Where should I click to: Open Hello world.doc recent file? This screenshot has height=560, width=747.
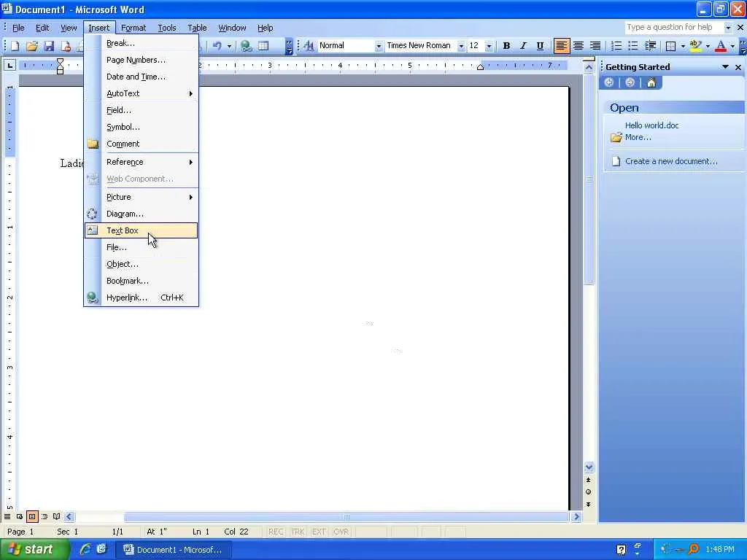[651, 125]
